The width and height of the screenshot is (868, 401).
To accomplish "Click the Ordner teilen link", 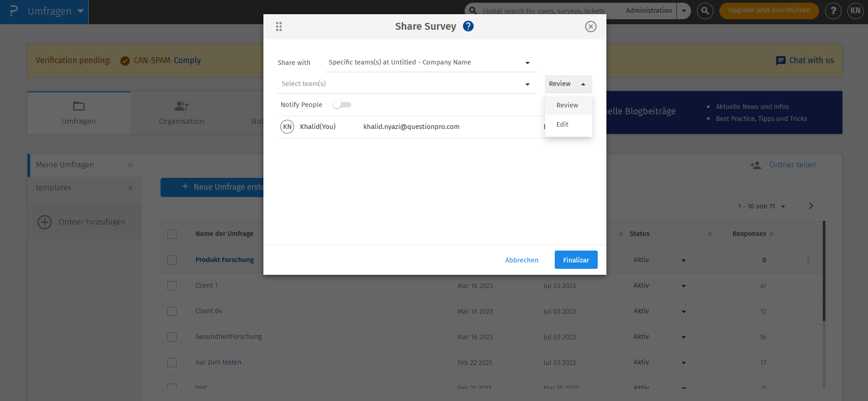I will point(793,165).
